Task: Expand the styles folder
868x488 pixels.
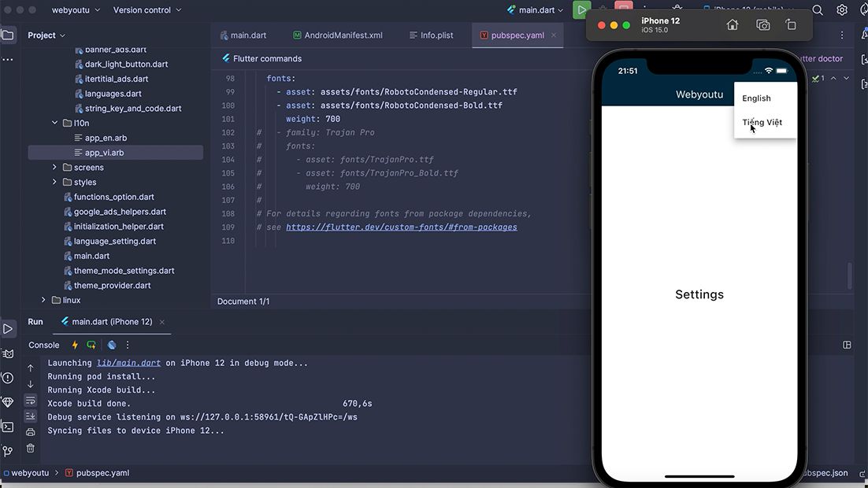Action: point(54,182)
